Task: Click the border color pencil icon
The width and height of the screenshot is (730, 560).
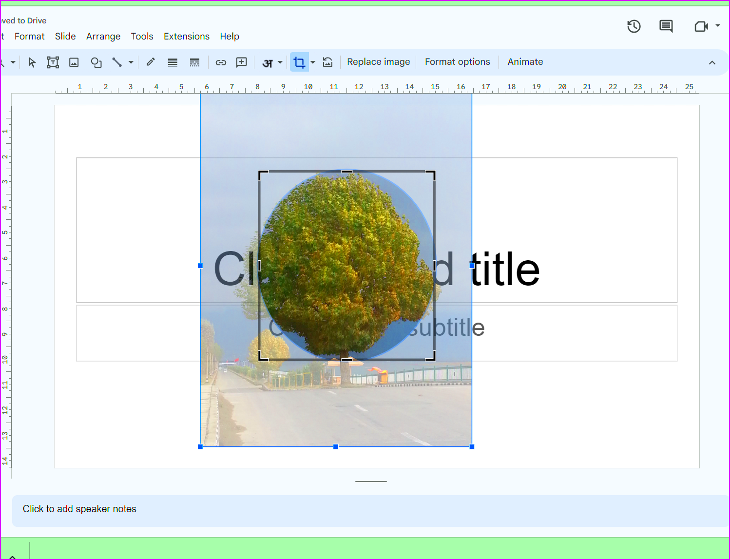Action: (x=151, y=62)
